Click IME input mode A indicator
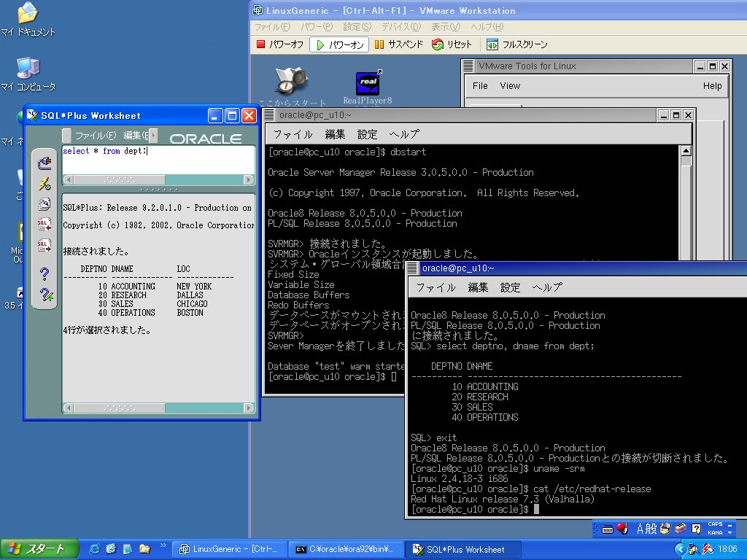The image size is (747, 560). pyautogui.click(x=640, y=529)
